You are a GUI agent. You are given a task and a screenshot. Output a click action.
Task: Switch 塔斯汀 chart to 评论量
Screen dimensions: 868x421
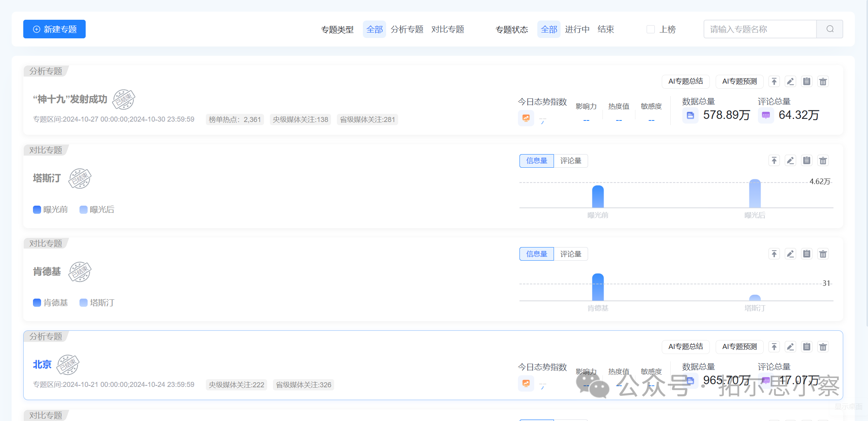[571, 161]
